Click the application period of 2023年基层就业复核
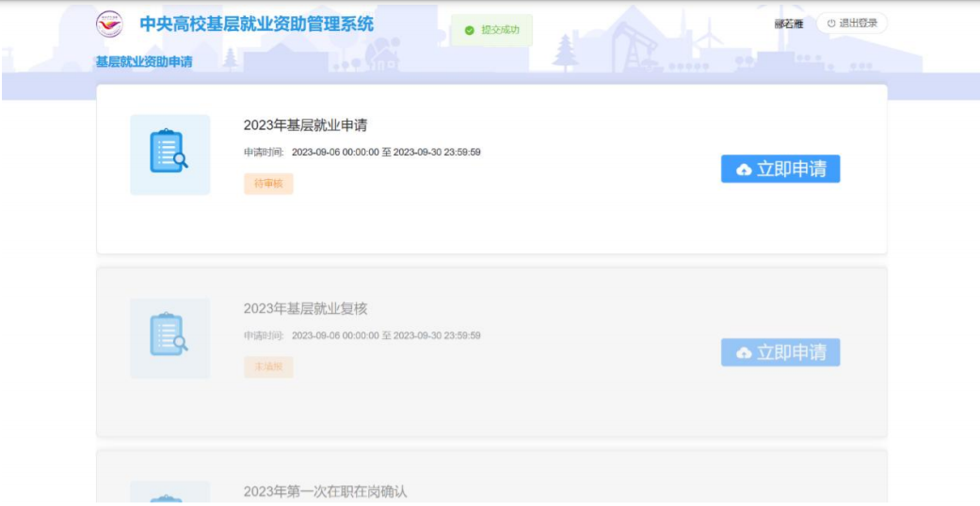Screen dimensions: 980x506 click(x=361, y=335)
